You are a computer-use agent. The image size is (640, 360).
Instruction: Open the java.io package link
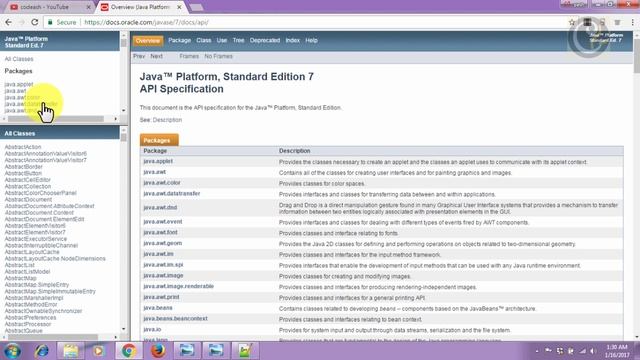152,329
